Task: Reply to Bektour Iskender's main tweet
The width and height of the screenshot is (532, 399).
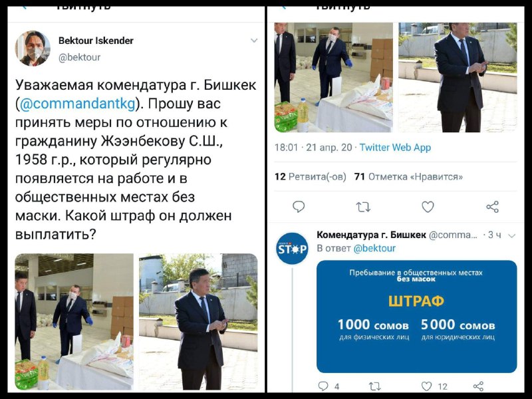Action: 299,207
